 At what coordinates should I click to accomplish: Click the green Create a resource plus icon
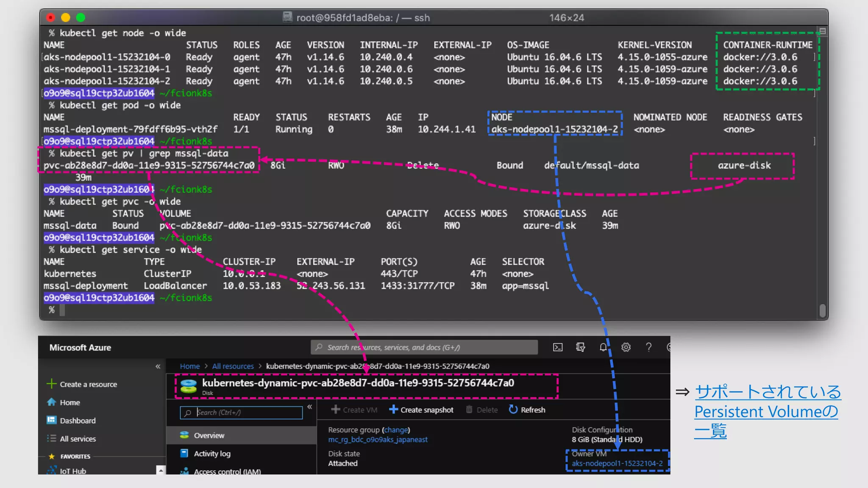pyautogui.click(x=51, y=384)
